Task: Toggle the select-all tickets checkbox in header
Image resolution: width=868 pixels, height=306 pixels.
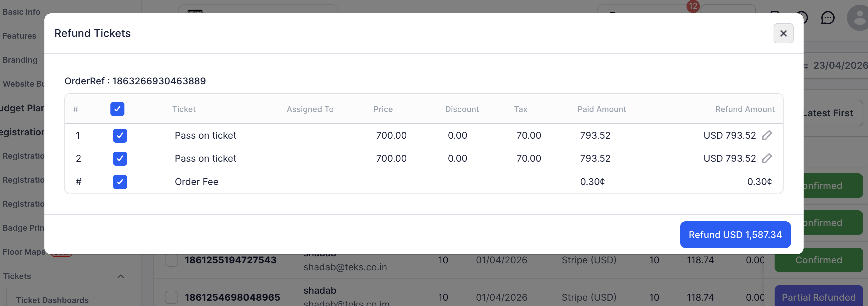Action: (117, 109)
